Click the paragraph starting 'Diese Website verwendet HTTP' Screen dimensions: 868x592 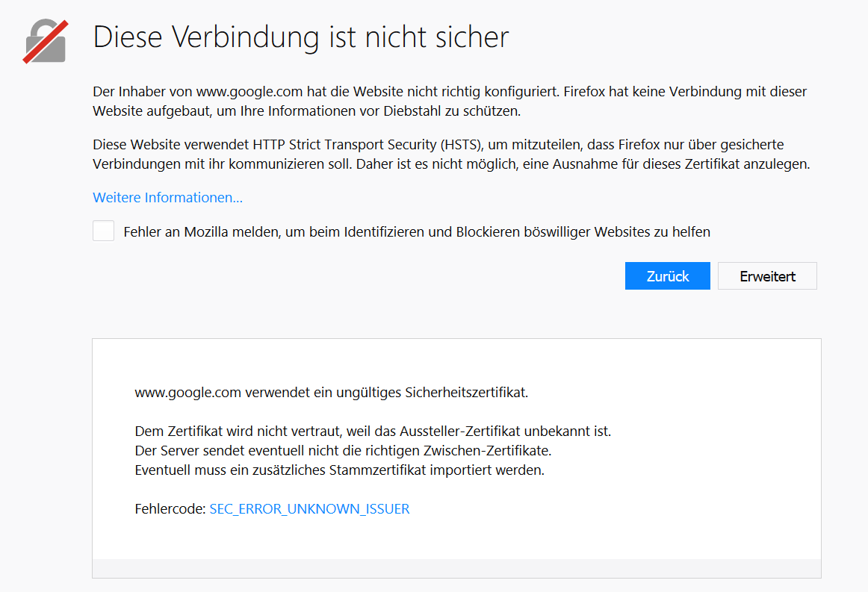(450, 154)
